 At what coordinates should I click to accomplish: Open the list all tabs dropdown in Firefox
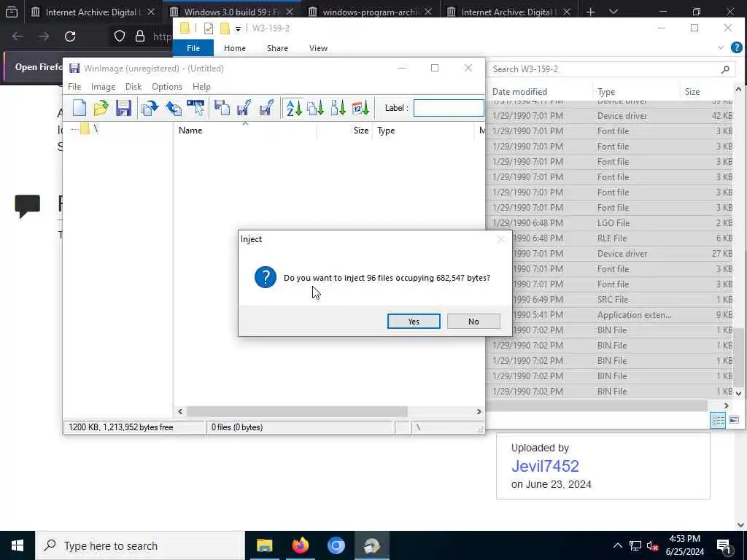pos(613,12)
